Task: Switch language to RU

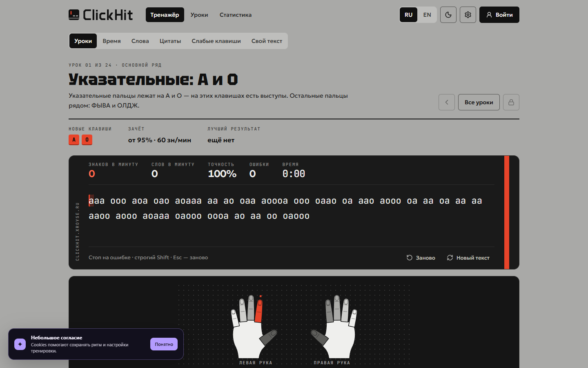Action: pos(408,15)
